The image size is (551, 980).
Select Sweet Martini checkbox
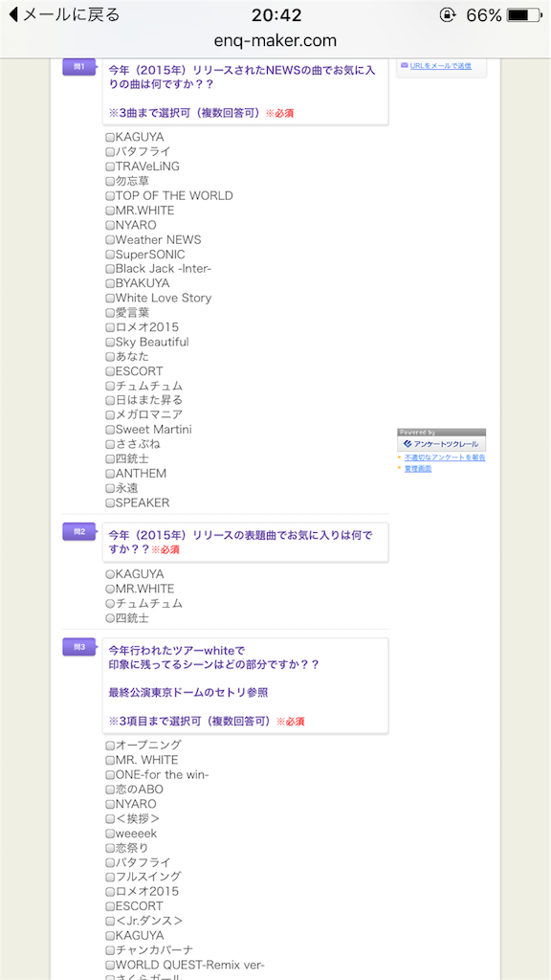click(x=110, y=430)
